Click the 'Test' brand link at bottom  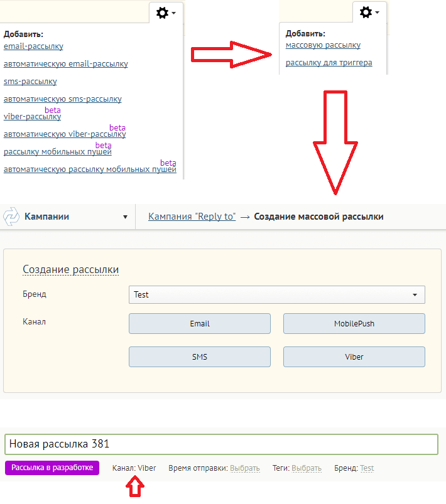pyautogui.click(x=367, y=468)
